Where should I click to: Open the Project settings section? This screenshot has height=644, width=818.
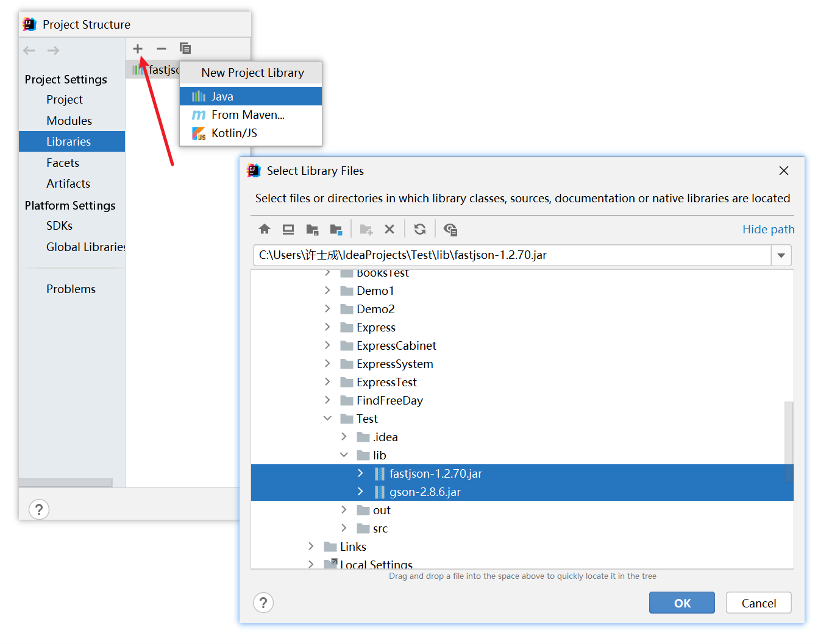point(65,99)
